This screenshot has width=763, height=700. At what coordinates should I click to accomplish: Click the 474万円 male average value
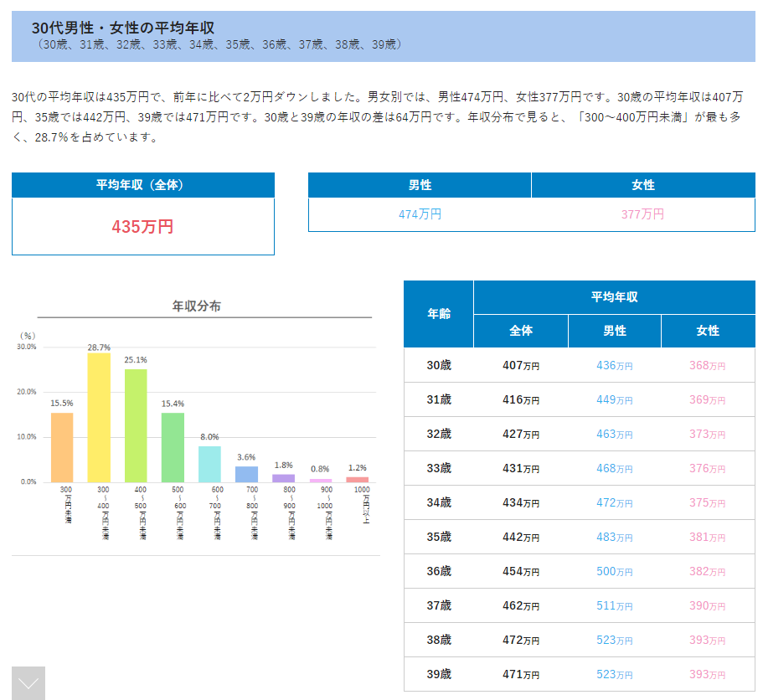click(x=420, y=214)
